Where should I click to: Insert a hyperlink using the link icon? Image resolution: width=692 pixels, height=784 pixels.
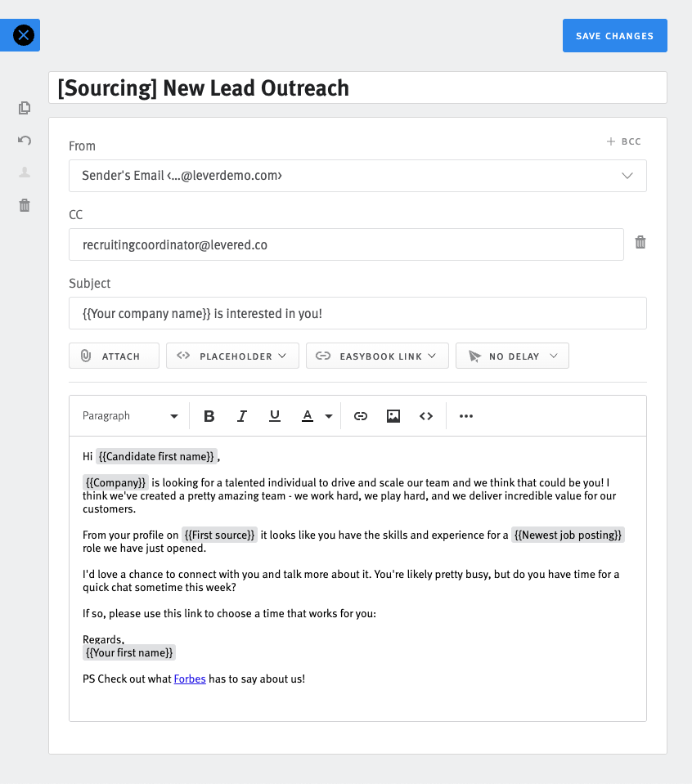point(360,416)
